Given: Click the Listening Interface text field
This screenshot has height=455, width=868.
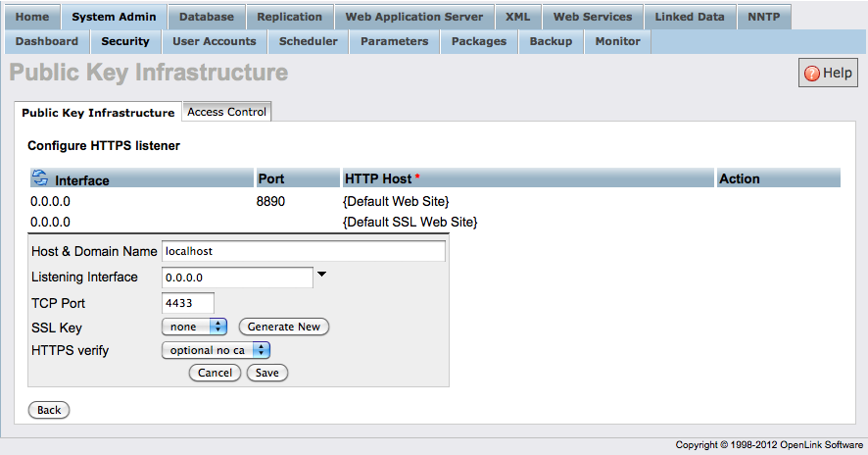Looking at the screenshot, I should pos(237,278).
